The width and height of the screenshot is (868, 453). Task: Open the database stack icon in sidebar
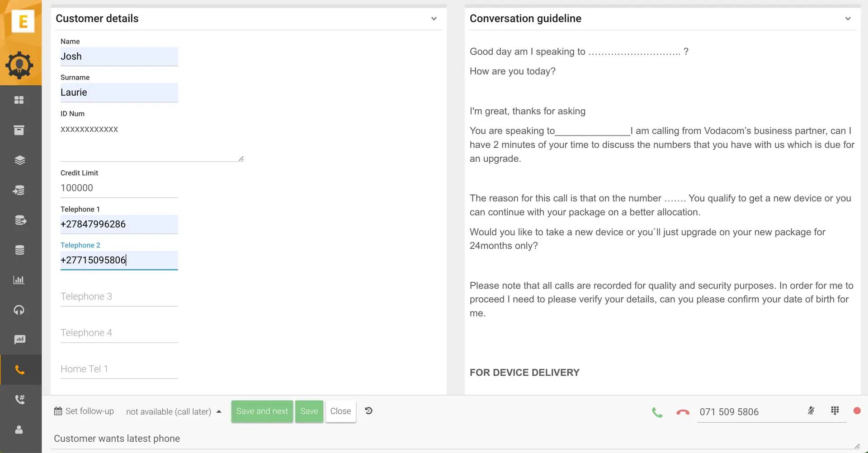coord(19,250)
